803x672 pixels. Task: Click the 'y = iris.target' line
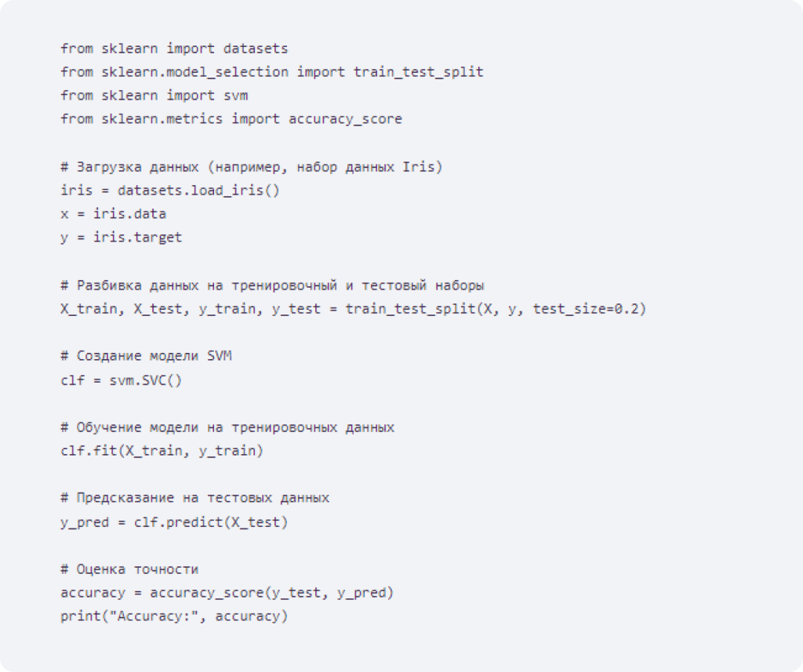[122, 238]
